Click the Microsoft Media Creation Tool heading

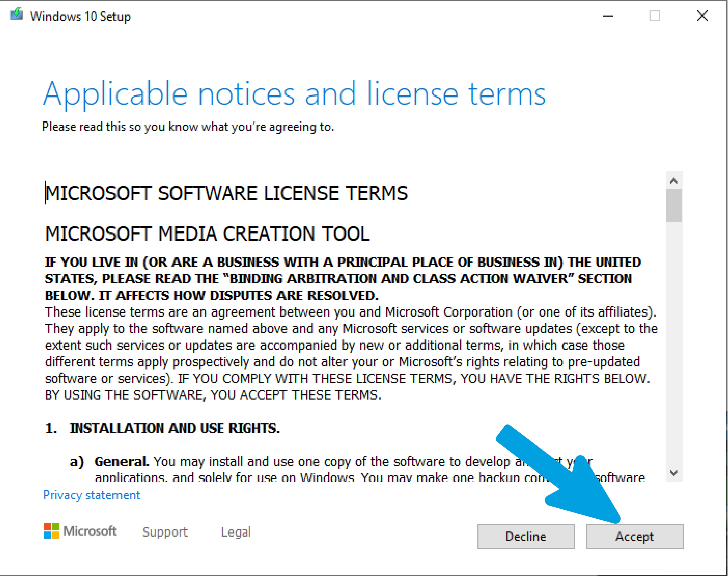(x=207, y=234)
